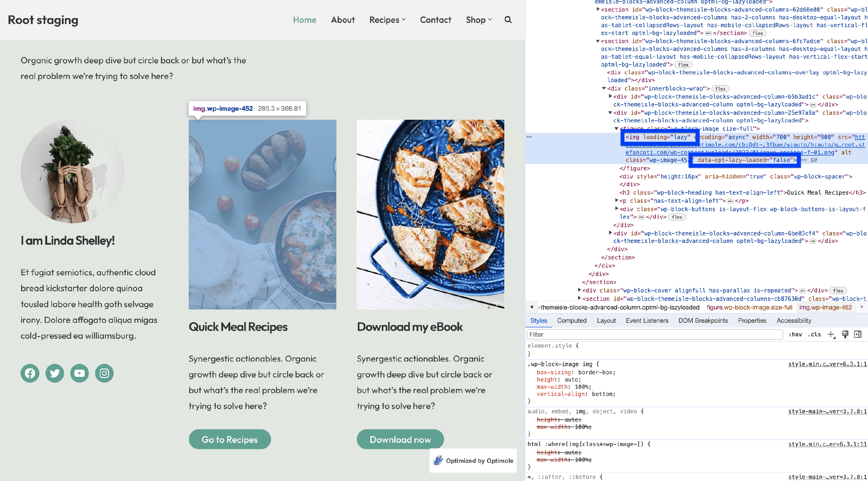Click the Filter styles input field
Screen dimensions: 868x481
654,334
